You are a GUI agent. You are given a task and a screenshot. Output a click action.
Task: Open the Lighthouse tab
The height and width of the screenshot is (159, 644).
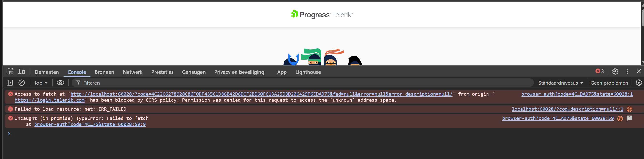[x=308, y=72]
